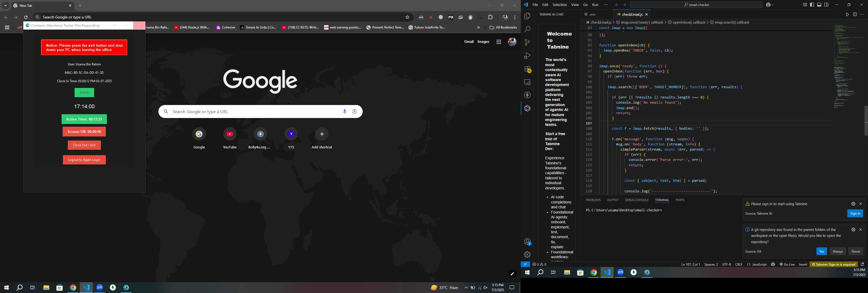Toggle the Active status button in tracker
This screenshot has height=293, width=868.
tap(84, 93)
